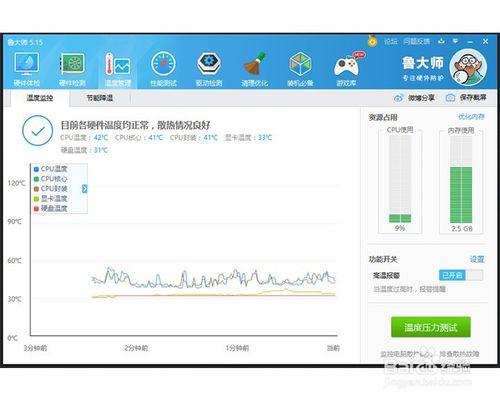Click 资源占用 heading
Viewport: 500px width, 400px height.
pos(383,117)
